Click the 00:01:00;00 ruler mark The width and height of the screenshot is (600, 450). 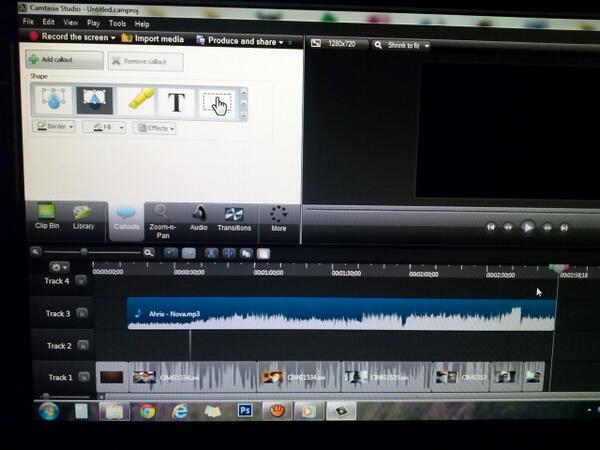[x=268, y=272]
